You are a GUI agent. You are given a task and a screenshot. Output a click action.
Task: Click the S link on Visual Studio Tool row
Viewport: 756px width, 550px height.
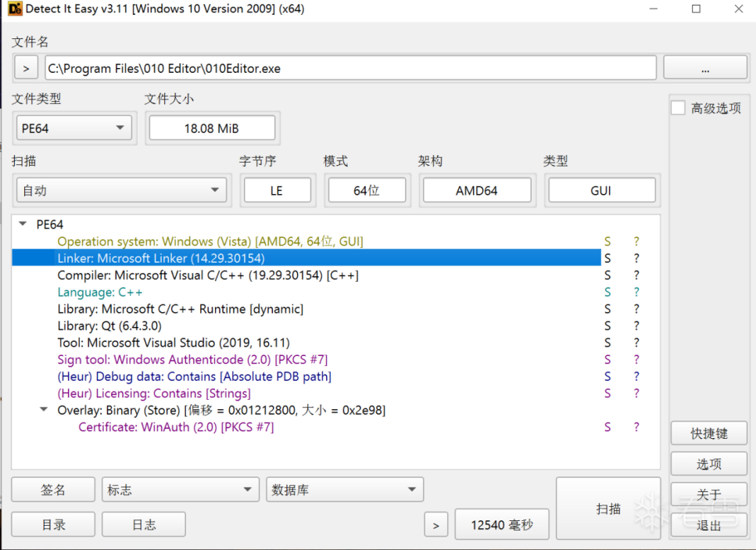point(607,342)
